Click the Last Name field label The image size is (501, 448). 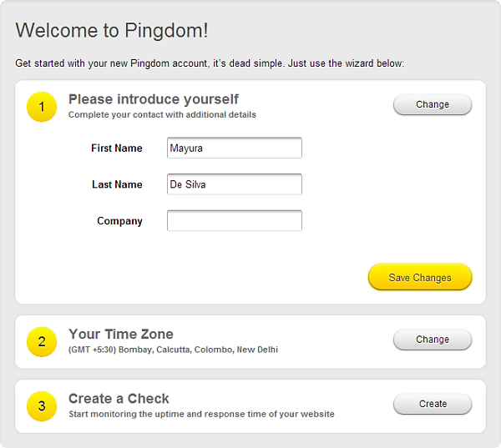click(x=117, y=184)
